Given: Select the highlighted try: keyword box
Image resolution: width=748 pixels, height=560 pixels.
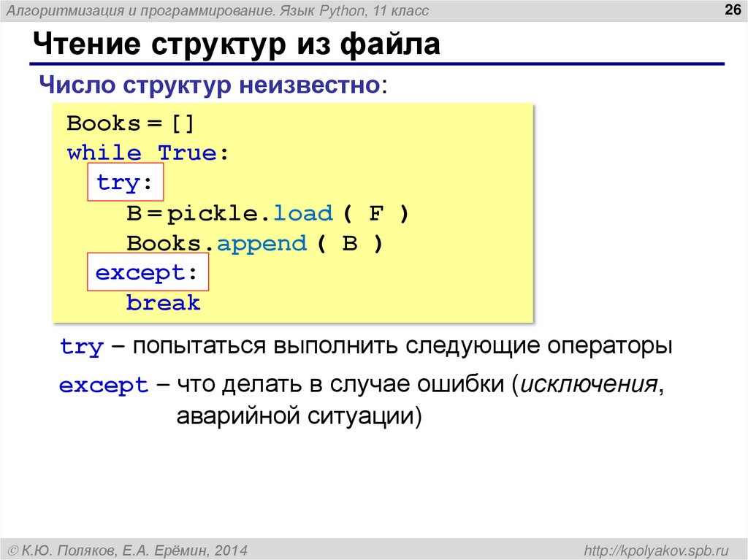Looking at the screenshot, I should point(125,183).
